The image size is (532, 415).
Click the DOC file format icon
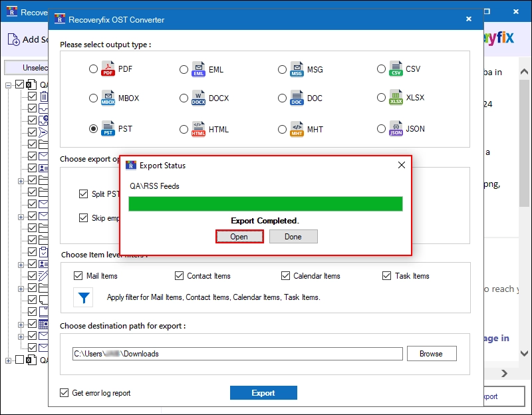coord(297,98)
